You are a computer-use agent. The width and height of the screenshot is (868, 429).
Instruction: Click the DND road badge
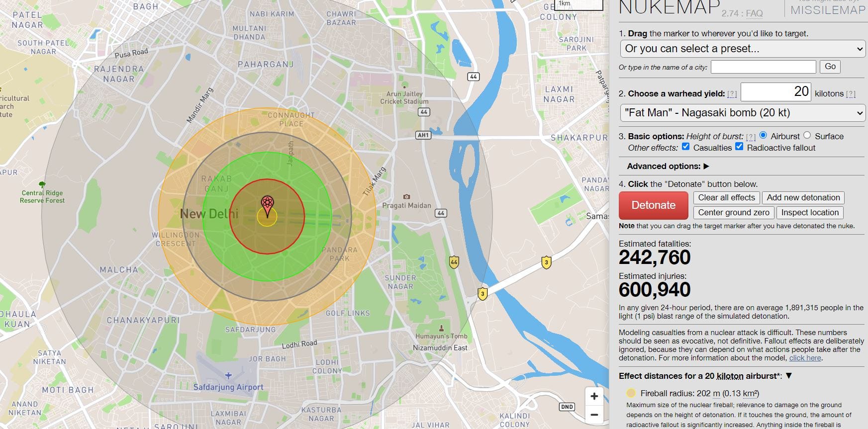(567, 407)
